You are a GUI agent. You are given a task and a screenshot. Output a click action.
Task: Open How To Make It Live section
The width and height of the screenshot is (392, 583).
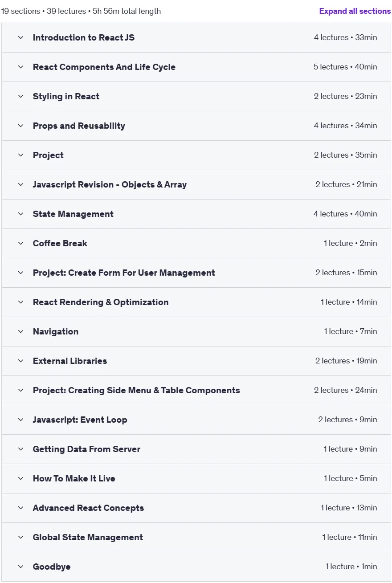[196, 478]
